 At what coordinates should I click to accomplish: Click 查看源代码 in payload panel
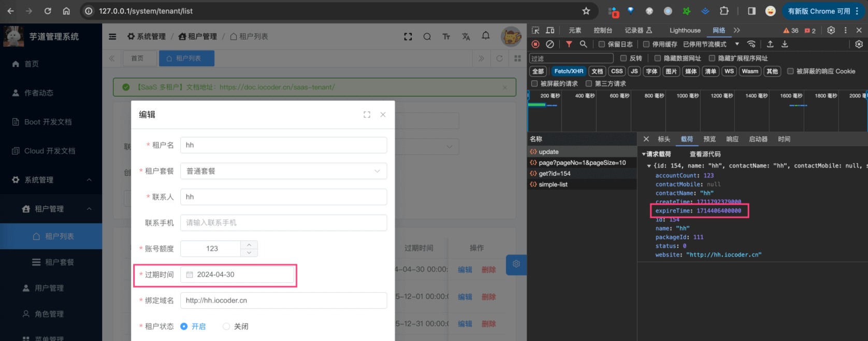[705, 154]
